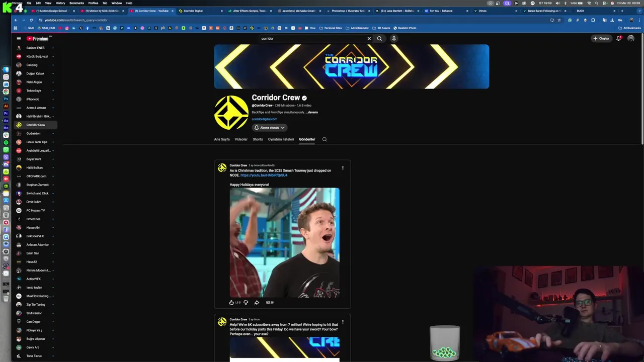This screenshot has width=644, height=362.
Task: Open the YouTube account avatar menu
Action: coord(631,38)
